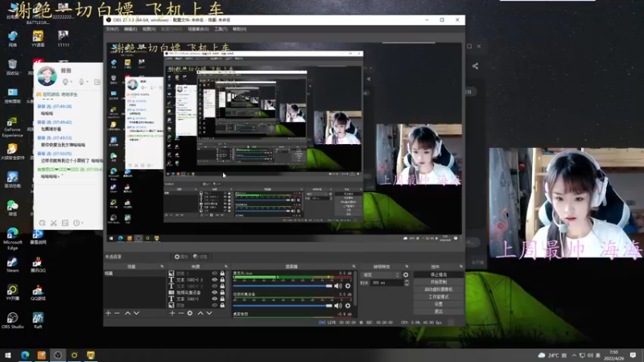Open gear settings for the second mixer channel
644x362 pixels.
(x=348, y=306)
